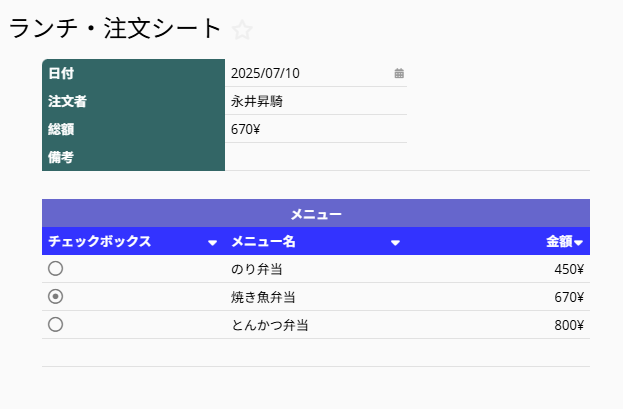
Task: Open the 金額 column dropdown arrow
Action: pos(578,242)
